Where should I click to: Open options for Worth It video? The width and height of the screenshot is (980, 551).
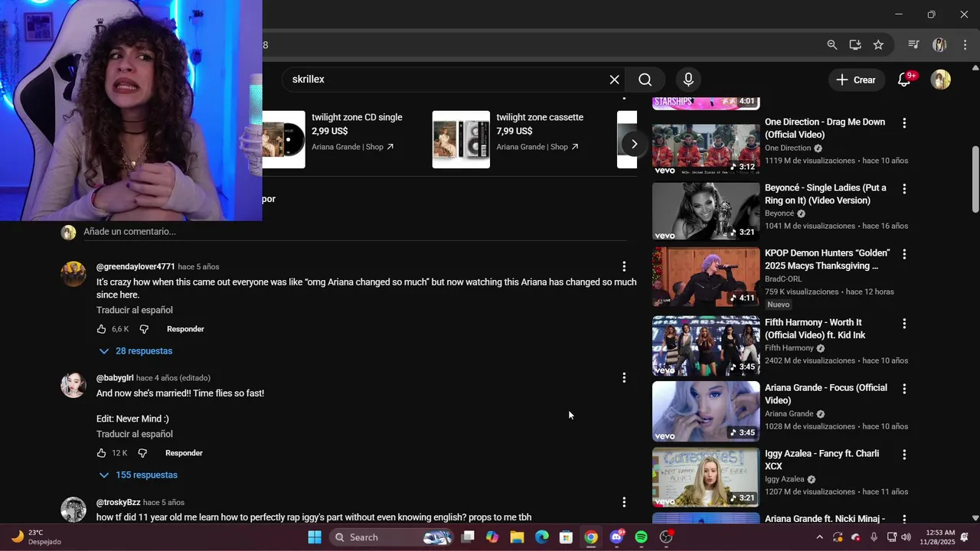(x=904, y=324)
